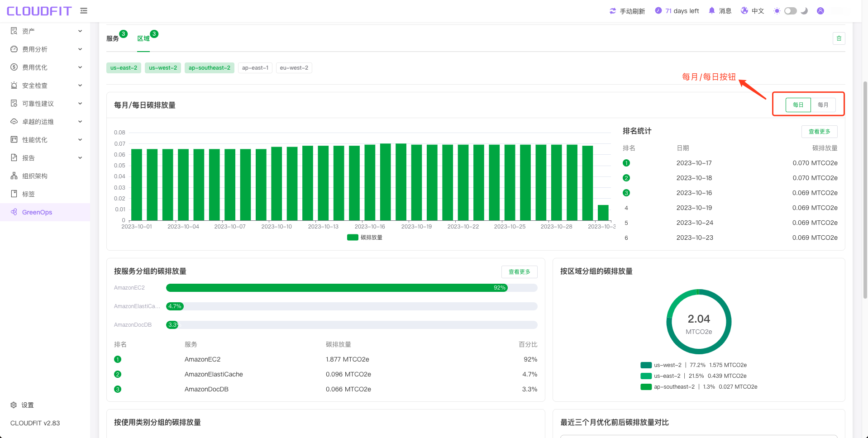Click the 性能优化 sidebar icon
Viewport: 868px width, 438px height.
tap(14, 139)
